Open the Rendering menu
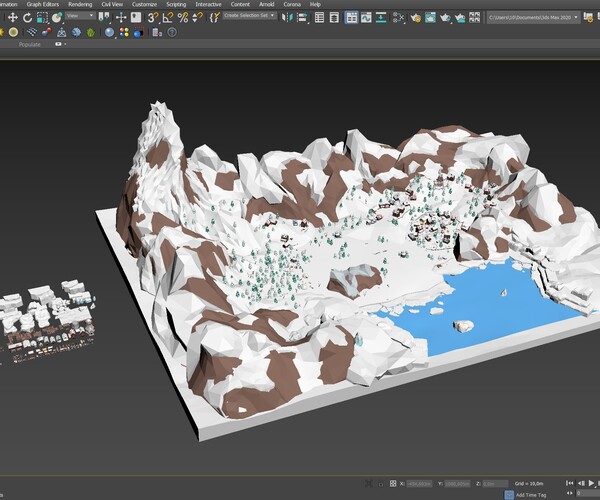Viewport: 600px width, 500px height. tap(80, 5)
